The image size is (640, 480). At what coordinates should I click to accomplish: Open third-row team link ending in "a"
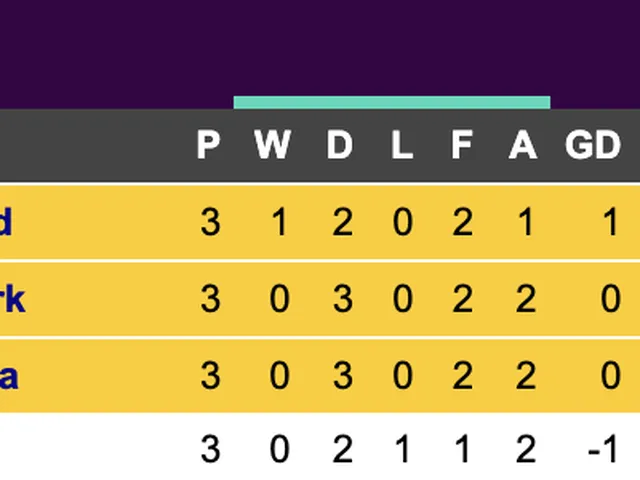pos(8,376)
